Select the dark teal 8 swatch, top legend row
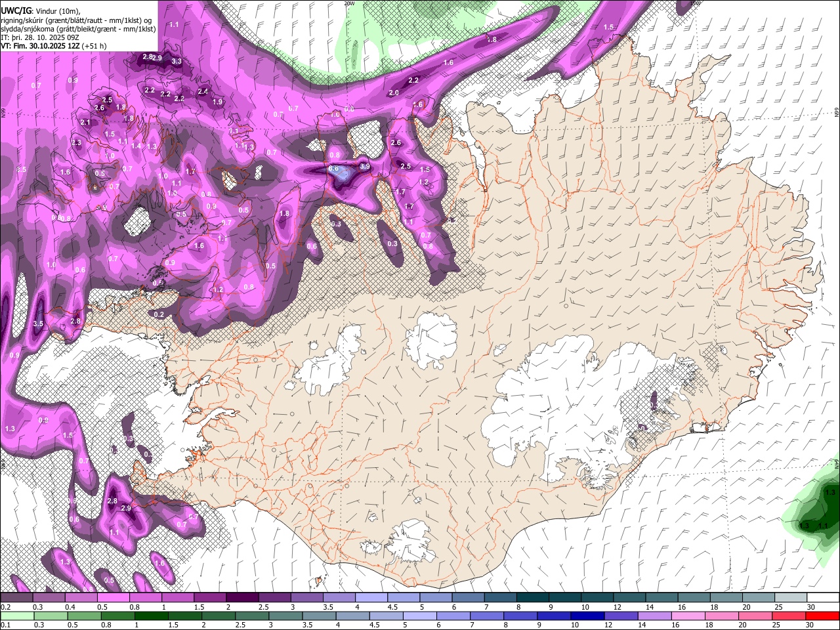Image resolution: width=840 pixels, height=630 pixels. point(532,598)
